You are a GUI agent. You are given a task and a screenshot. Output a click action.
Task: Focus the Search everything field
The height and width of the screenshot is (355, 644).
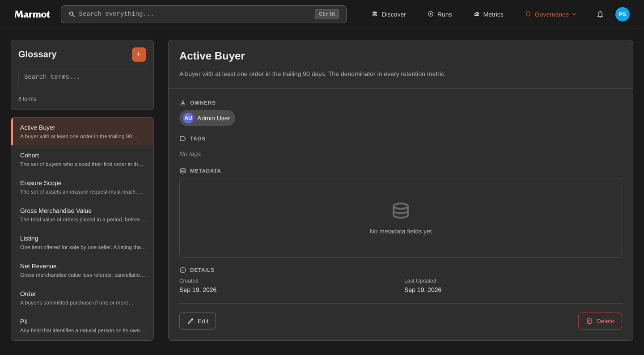[203, 14]
